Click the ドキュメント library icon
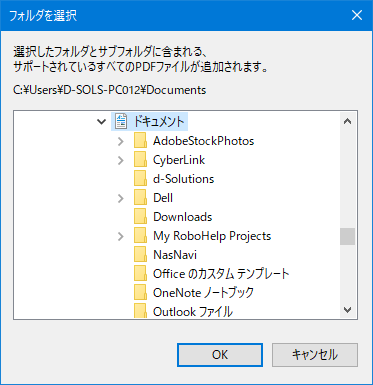 [121, 121]
